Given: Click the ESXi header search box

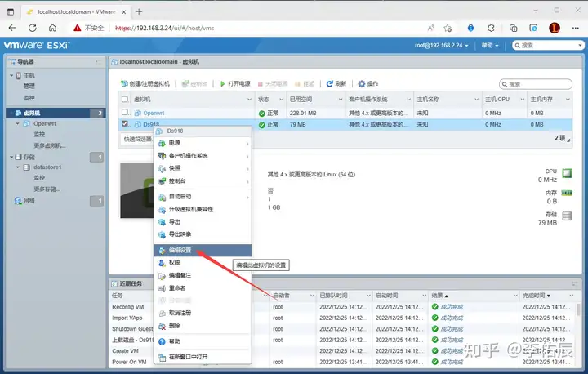Looking at the screenshot, I should [548, 46].
